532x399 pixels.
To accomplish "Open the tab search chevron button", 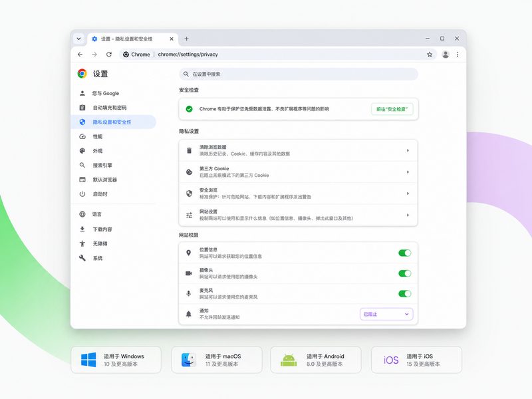I will [78, 39].
